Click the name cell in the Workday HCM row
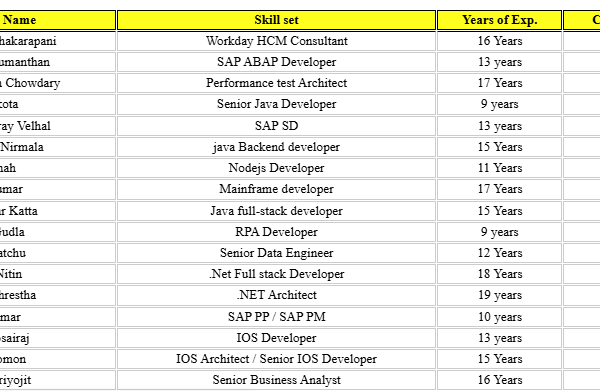Screen dimensions: 600x391 57,41
